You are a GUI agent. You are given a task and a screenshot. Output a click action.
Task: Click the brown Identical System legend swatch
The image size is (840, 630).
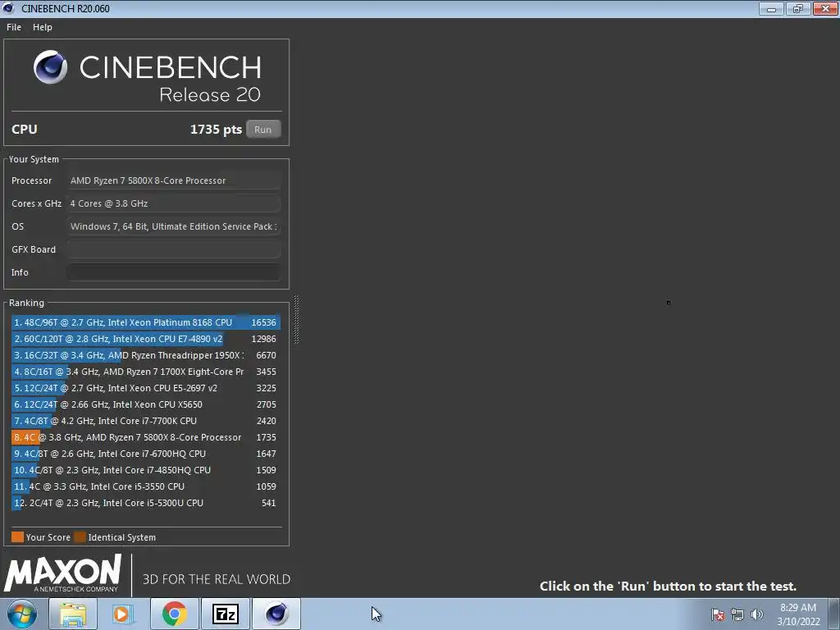pos(80,536)
